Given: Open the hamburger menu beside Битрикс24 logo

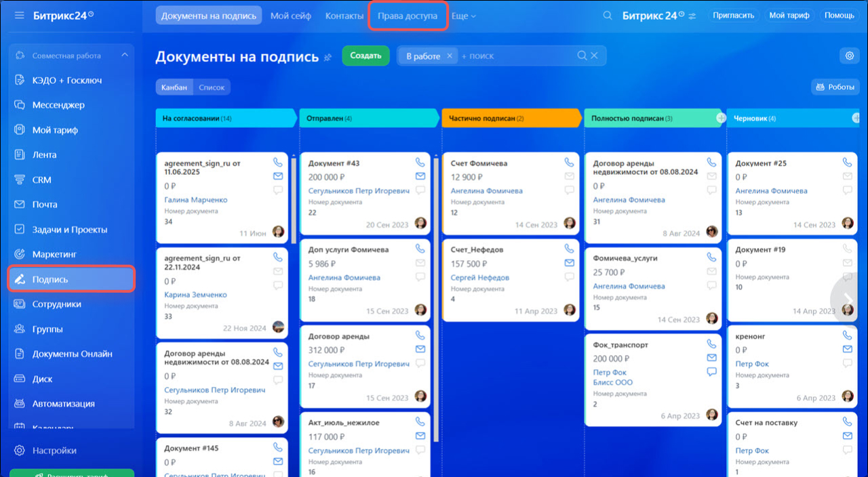Looking at the screenshot, I should pyautogui.click(x=19, y=15).
